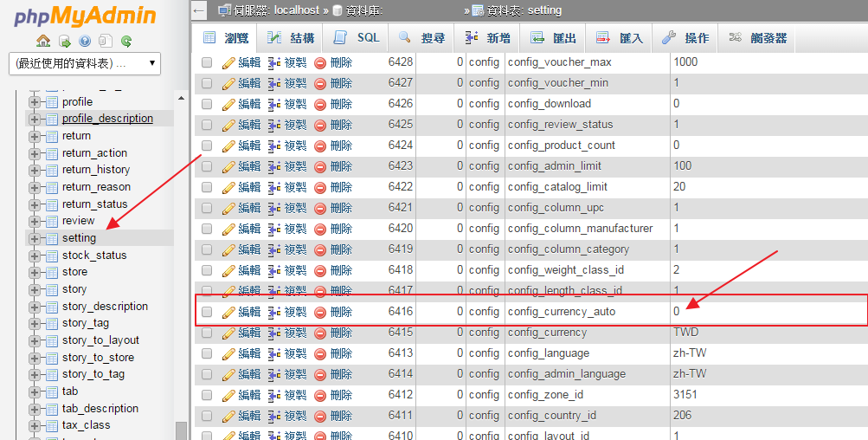Open the 匯出 (Export) tab
The height and width of the screenshot is (440, 868).
pyautogui.click(x=554, y=38)
